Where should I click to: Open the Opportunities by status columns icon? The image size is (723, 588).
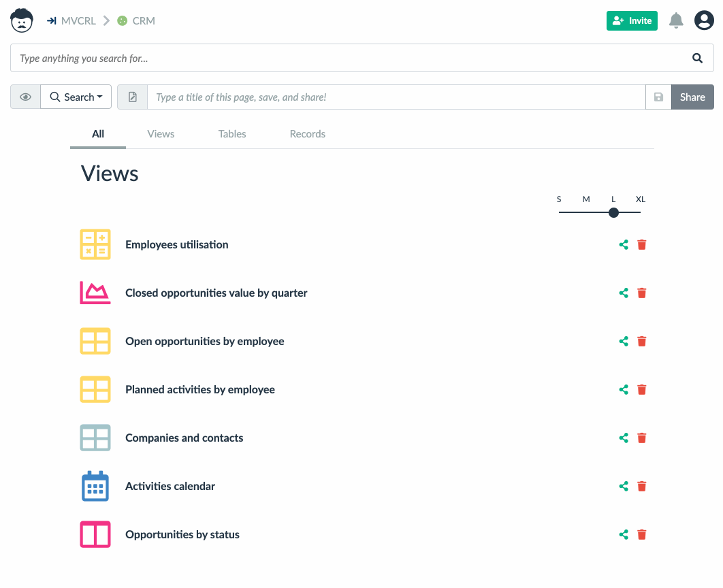coord(95,534)
